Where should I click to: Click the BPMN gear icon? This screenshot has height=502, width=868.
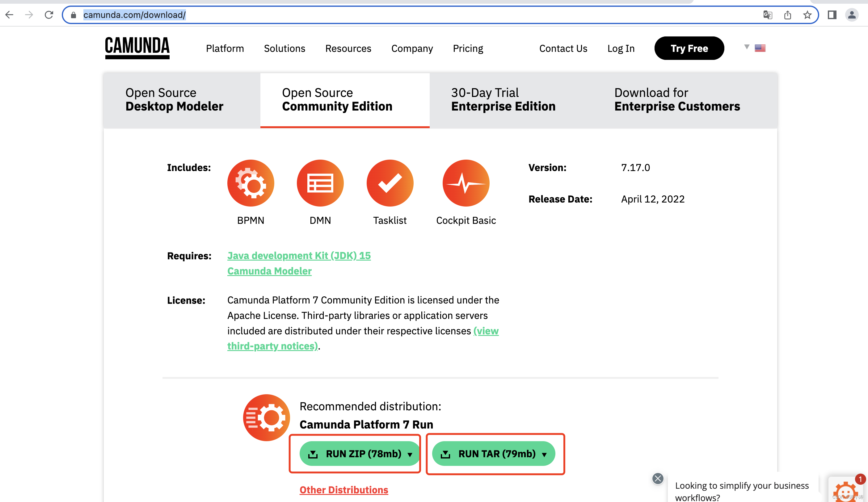coord(251,183)
